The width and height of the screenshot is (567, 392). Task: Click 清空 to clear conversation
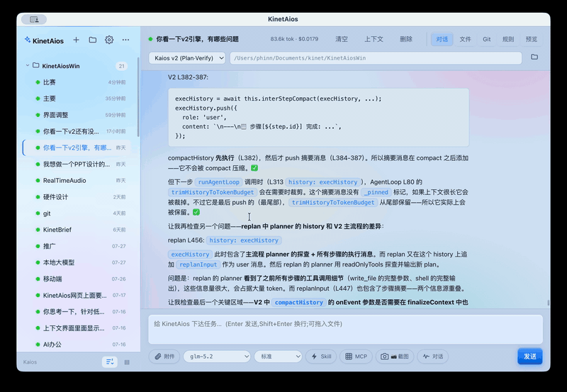tap(342, 39)
